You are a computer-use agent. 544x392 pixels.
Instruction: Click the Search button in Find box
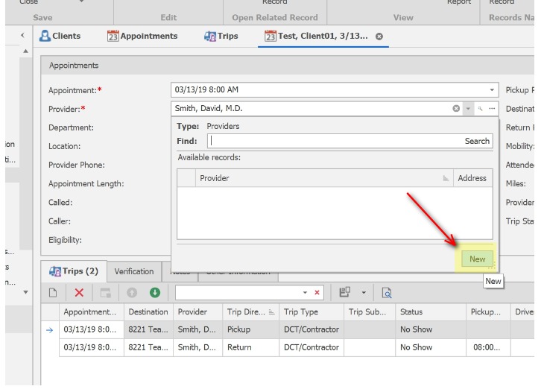pyautogui.click(x=477, y=141)
